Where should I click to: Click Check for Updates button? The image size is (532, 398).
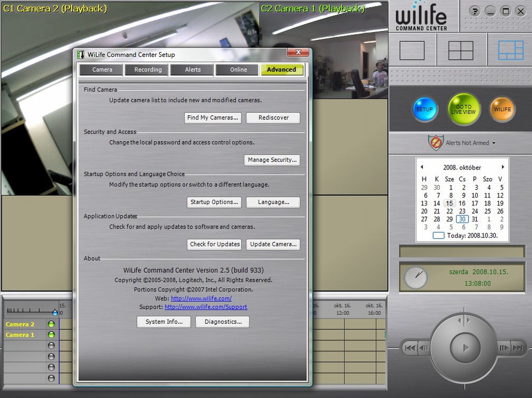click(x=214, y=244)
